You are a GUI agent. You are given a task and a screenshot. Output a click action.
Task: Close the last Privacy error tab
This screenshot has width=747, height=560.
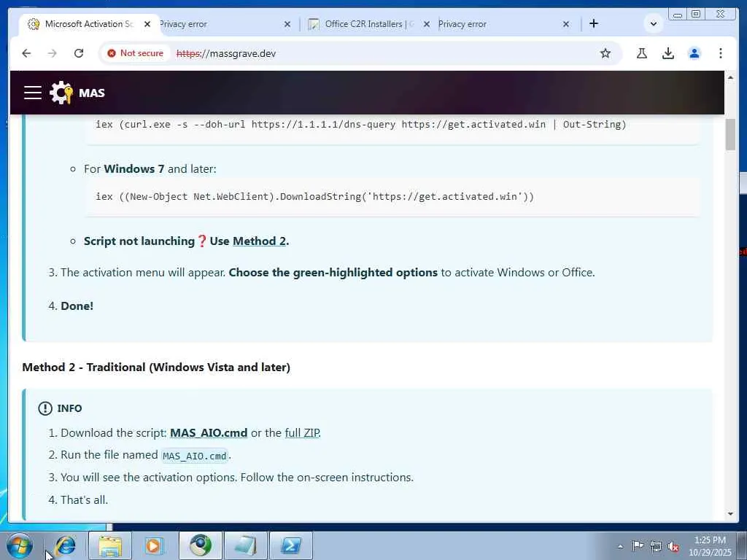[x=566, y=24]
